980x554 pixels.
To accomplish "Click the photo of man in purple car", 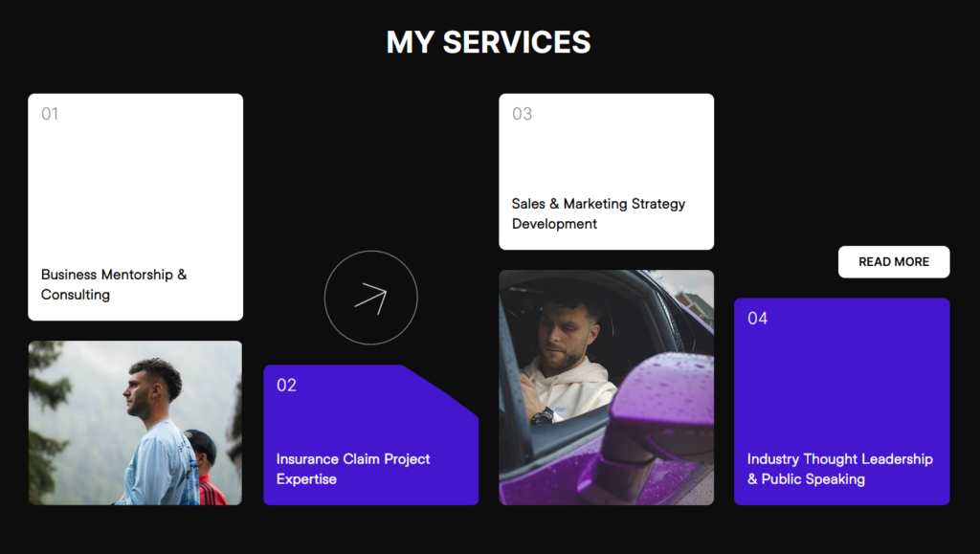I will [x=606, y=388].
